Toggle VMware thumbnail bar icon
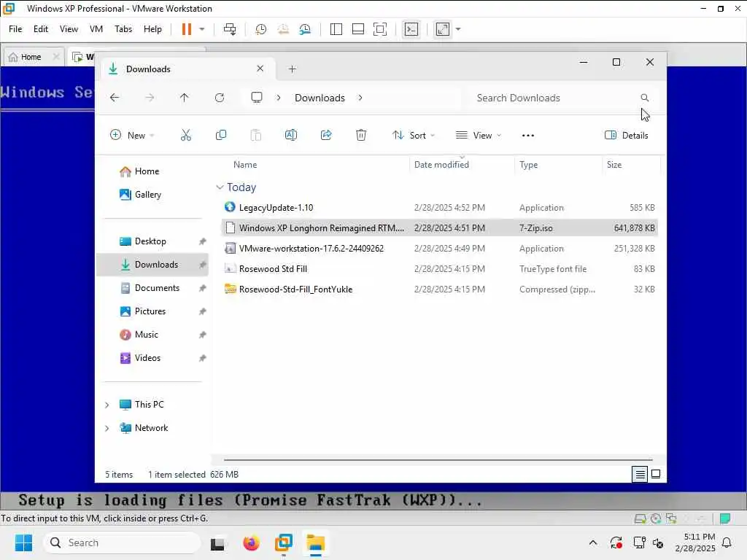Viewport: 747px width, 560px height. pyautogui.click(x=357, y=29)
